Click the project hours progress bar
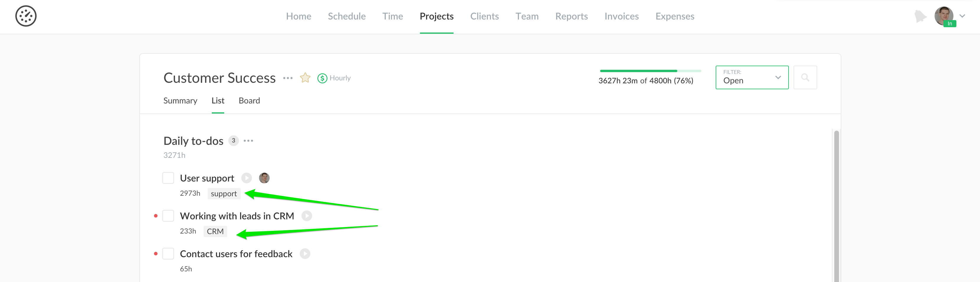Viewport: 980px width, 282px height. click(650, 71)
